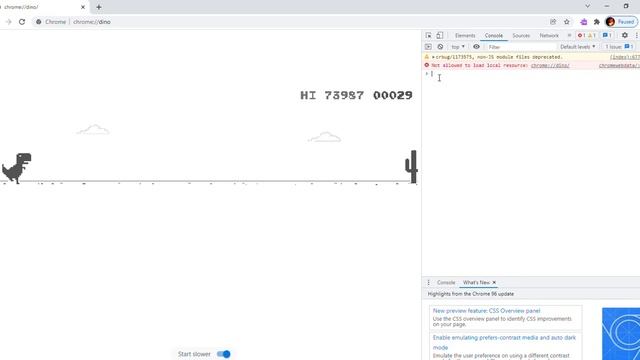640x360 pixels.
Task: Toggle the Start slower switch
Action: click(x=224, y=354)
